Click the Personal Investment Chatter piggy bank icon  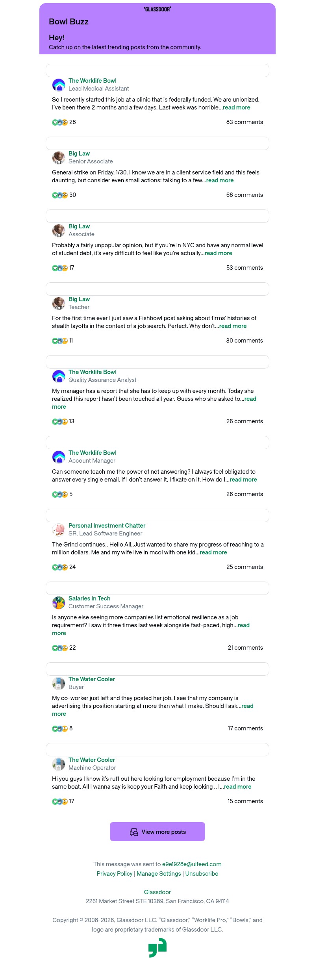59,530
